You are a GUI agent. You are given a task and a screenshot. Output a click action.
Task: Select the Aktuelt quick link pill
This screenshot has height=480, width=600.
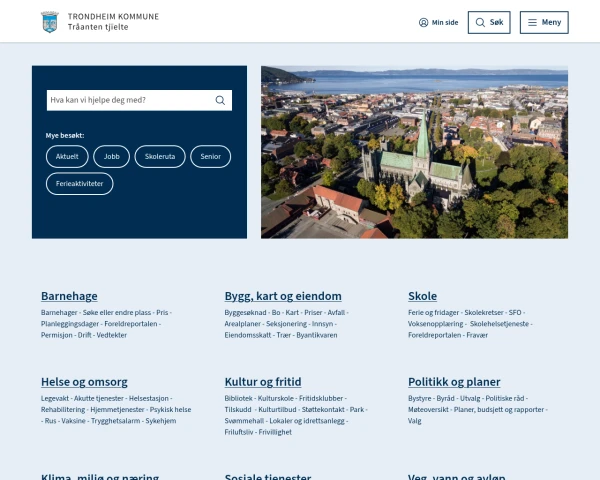point(67,157)
